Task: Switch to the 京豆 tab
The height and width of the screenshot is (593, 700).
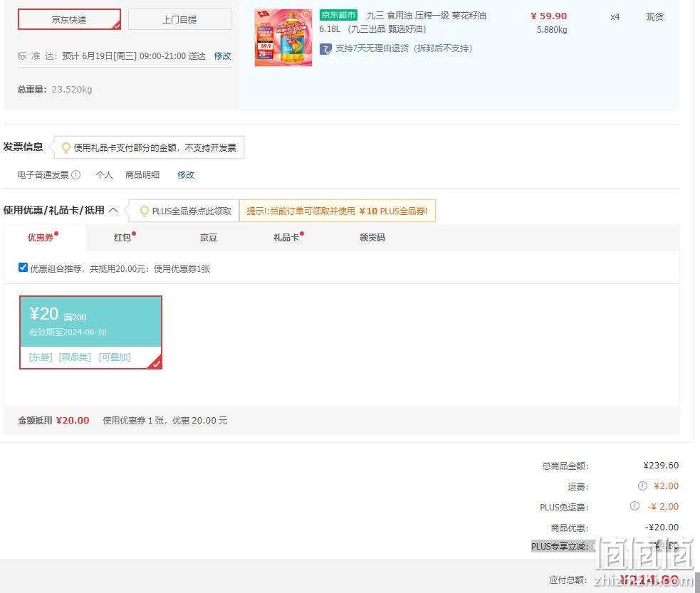Action: coord(209,237)
